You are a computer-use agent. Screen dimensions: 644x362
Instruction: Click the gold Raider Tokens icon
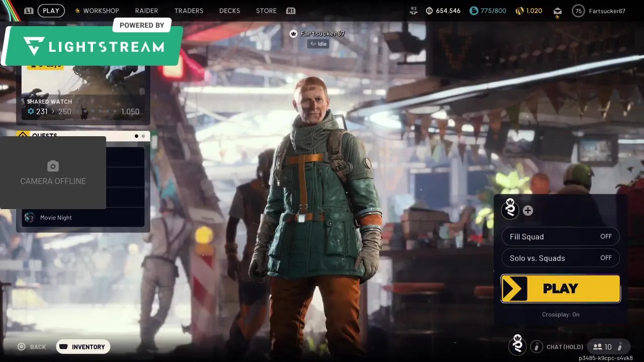(x=520, y=11)
